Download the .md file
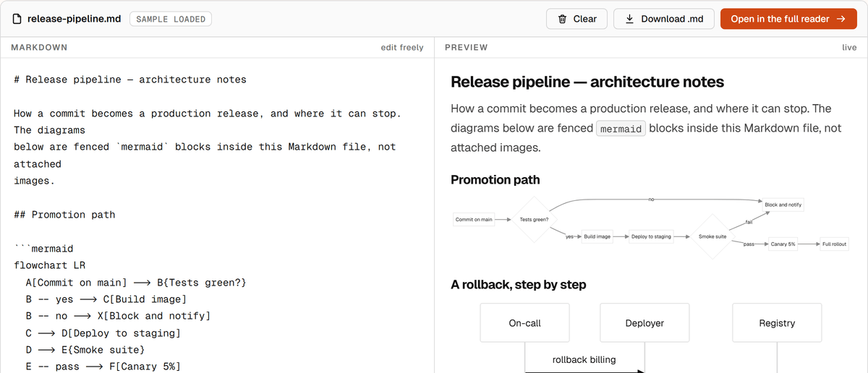The height and width of the screenshot is (373, 868). tap(664, 19)
